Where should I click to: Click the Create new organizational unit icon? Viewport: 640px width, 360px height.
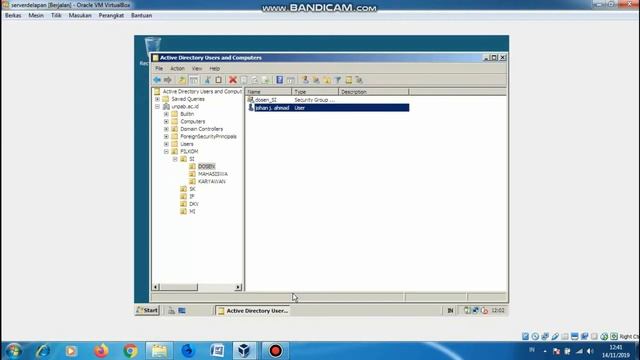[327, 80]
